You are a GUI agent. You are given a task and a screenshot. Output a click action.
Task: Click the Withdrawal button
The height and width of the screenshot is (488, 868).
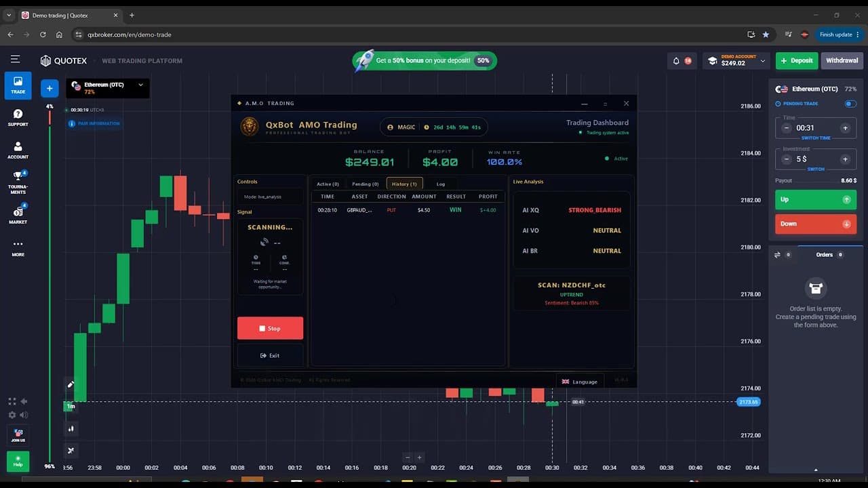click(x=842, y=61)
